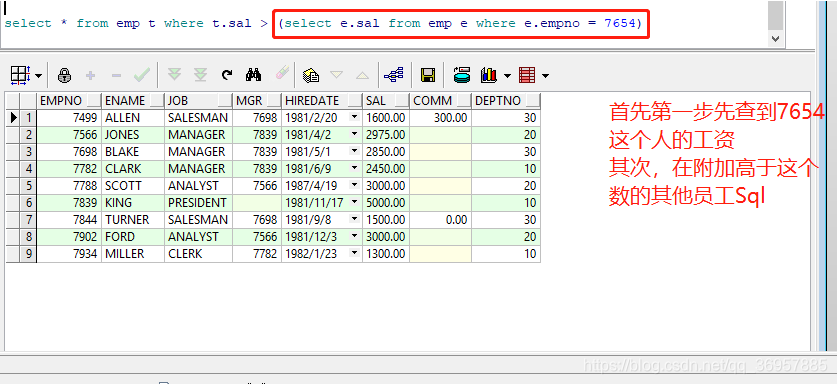
Task: Click the ALLEN name cell
Action: click(133, 117)
